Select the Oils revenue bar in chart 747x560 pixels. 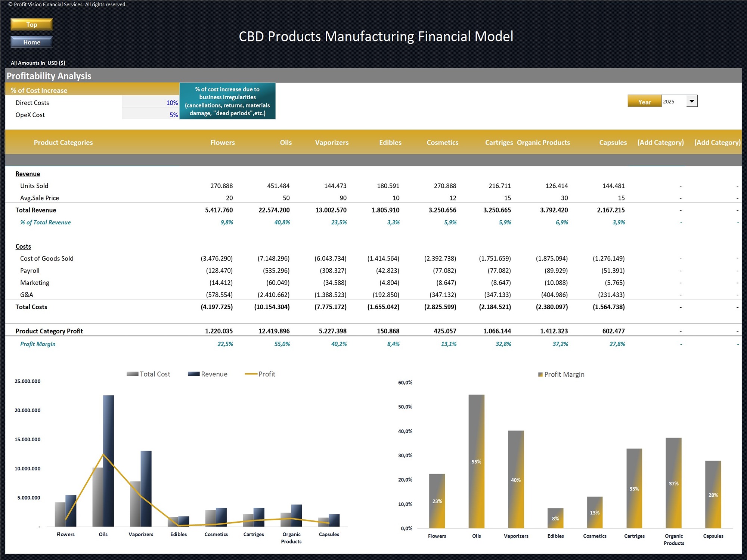[x=108, y=461]
